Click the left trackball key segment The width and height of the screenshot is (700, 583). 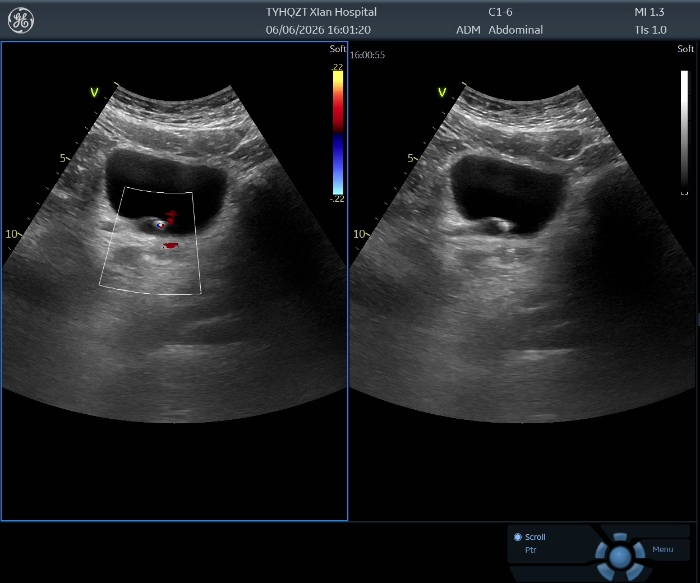tap(601, 550)
